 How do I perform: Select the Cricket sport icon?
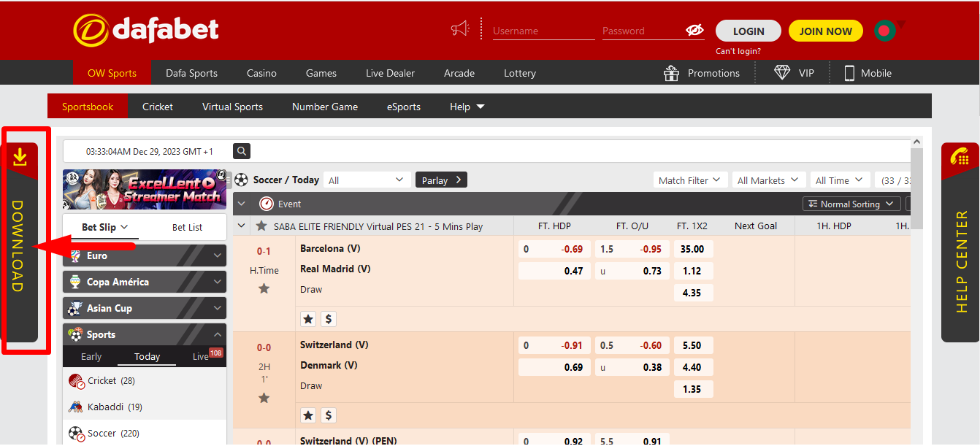point(76,381)
